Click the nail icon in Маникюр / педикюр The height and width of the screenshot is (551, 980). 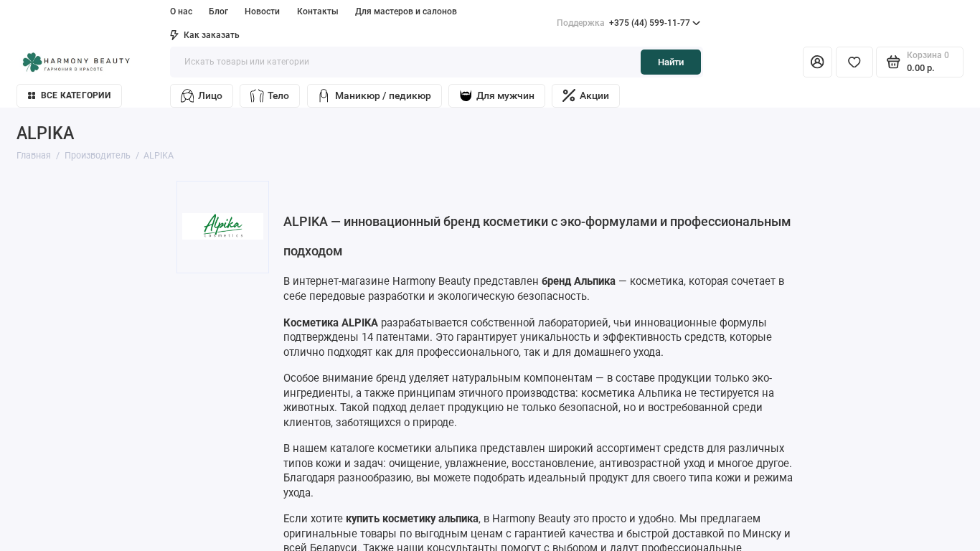pos(324,95)
